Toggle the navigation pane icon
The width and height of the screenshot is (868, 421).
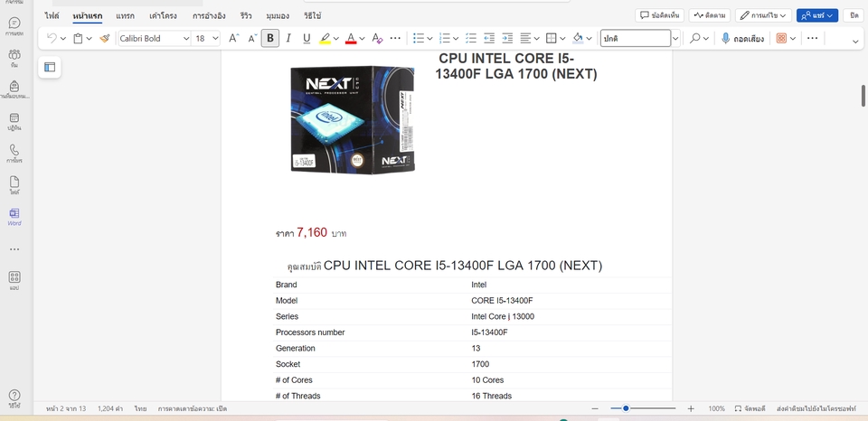[x=50, y=67]
